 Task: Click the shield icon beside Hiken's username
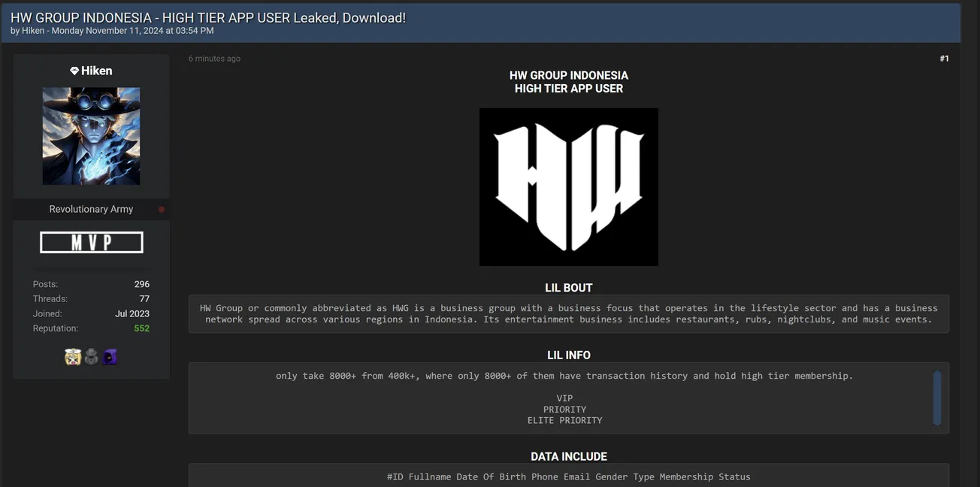click(74, 70)
